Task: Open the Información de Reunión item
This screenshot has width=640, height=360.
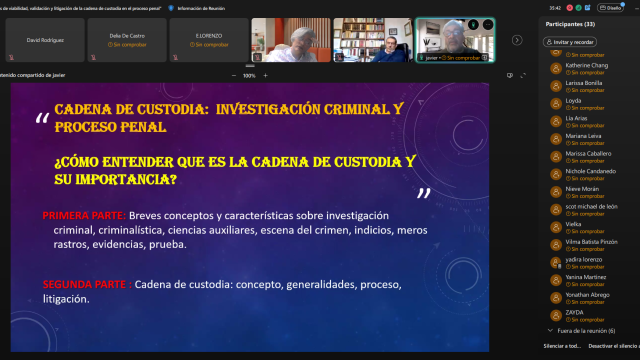Action: coord(201,8)
